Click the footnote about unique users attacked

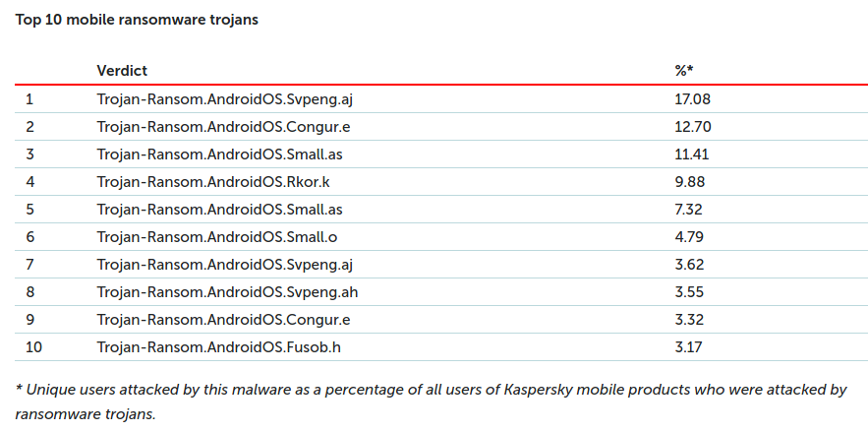click(431, 401)
